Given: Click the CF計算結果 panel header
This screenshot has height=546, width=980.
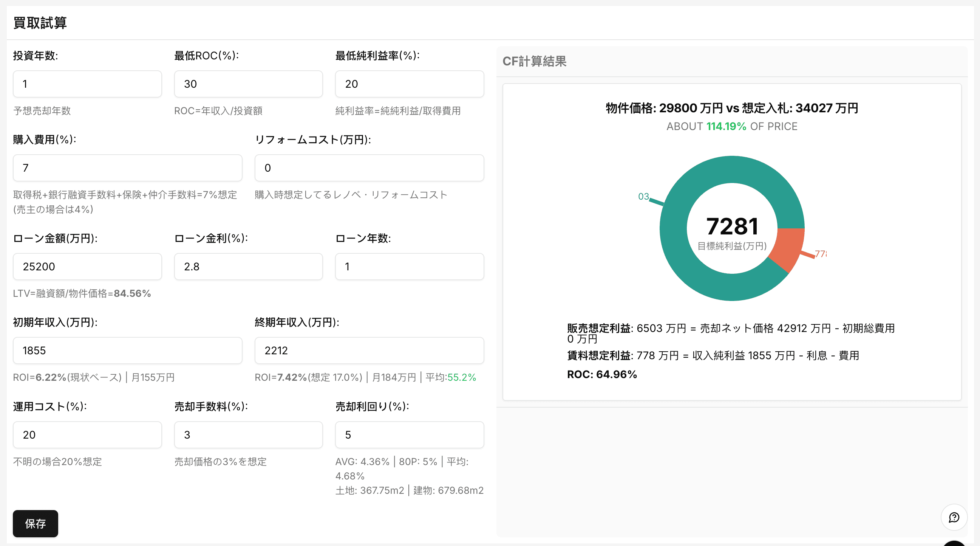Looking at the screenshot, I should (534, 61).
